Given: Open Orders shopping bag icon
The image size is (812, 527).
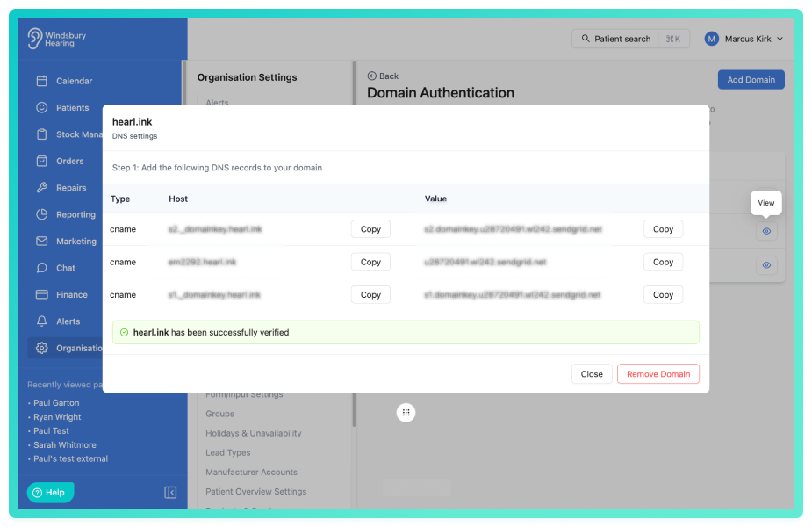Looking at the screenshot, I should pyautogui.click(x=42, y=161).
